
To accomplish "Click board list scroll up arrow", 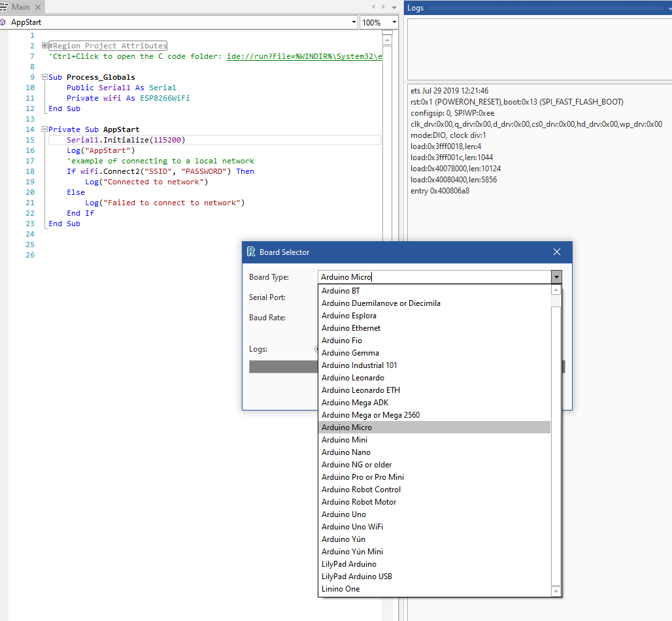I will coord(556,290).
